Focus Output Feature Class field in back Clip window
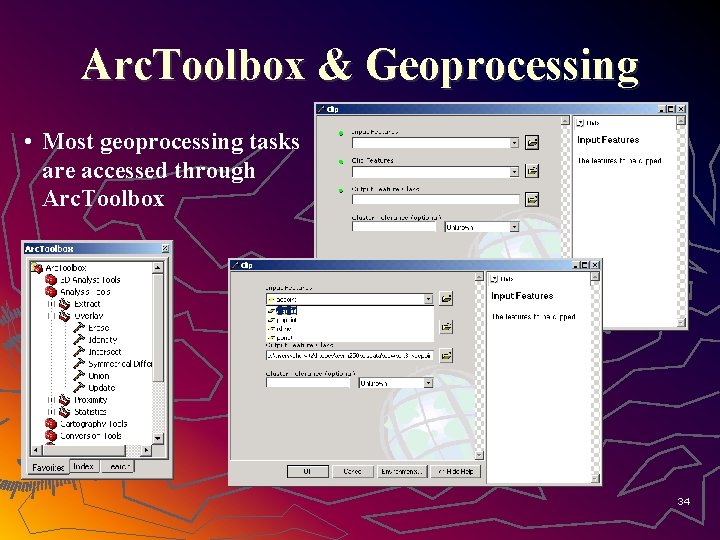 point(435,199)
